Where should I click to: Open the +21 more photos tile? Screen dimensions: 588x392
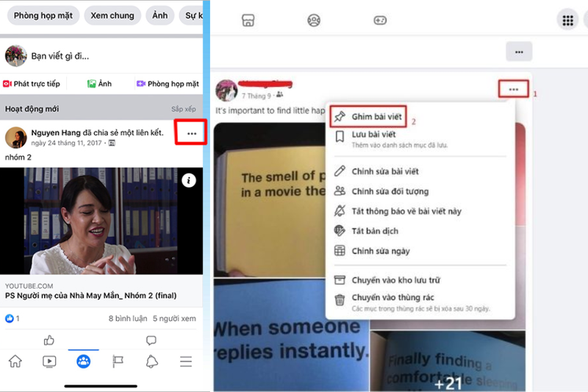(x=448, y=361)
